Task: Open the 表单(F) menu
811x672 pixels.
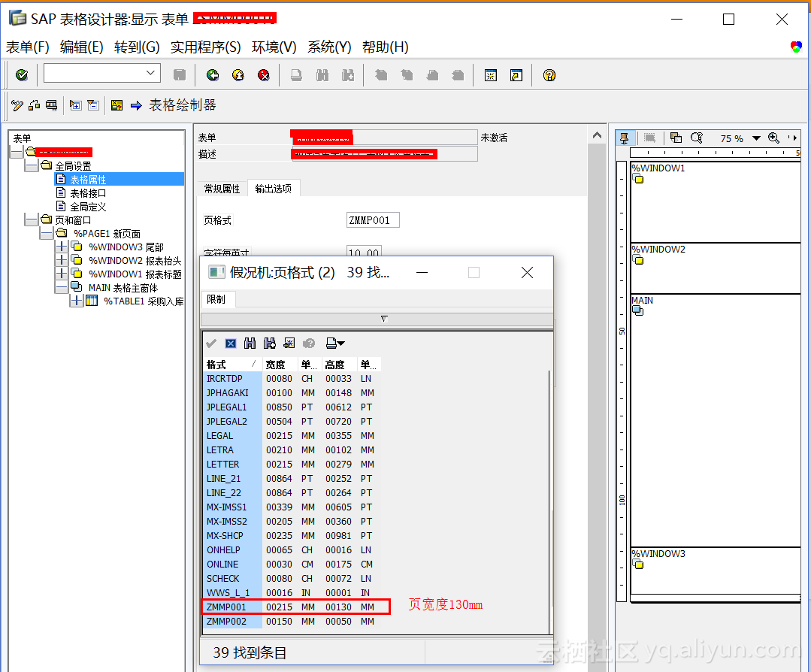Action: pos(27,47)
